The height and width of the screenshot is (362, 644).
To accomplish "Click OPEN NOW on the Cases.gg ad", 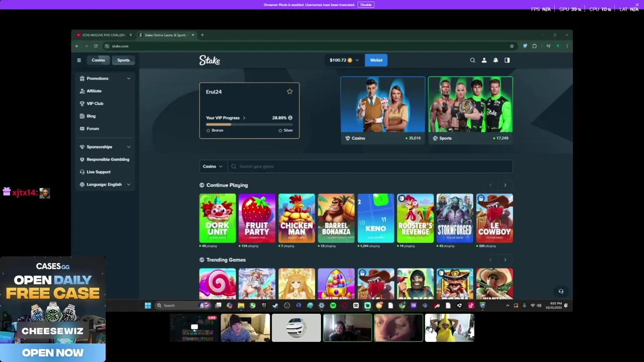I will 52,353.
